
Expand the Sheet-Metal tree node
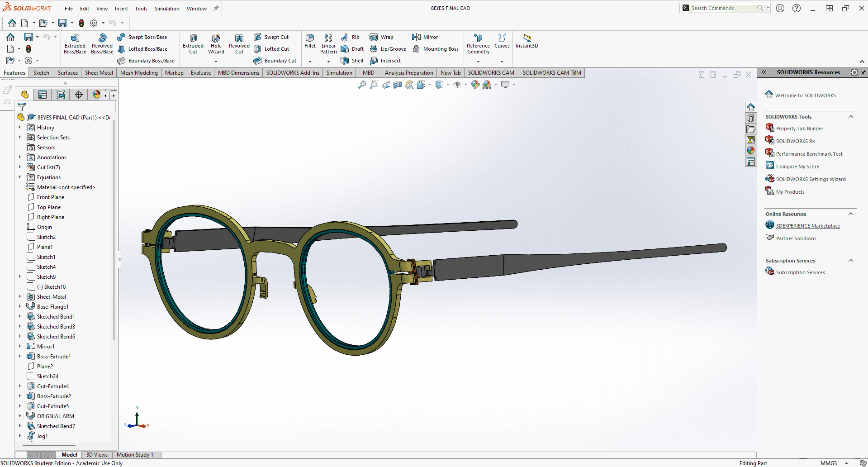click(x=20, y=297)
